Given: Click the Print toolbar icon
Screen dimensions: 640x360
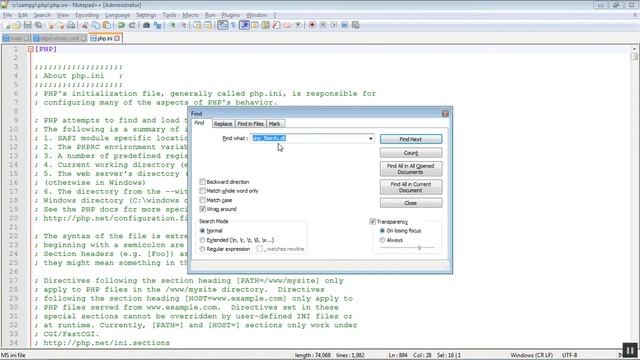Looking at the screenshot, I should (x=71, y=25).
